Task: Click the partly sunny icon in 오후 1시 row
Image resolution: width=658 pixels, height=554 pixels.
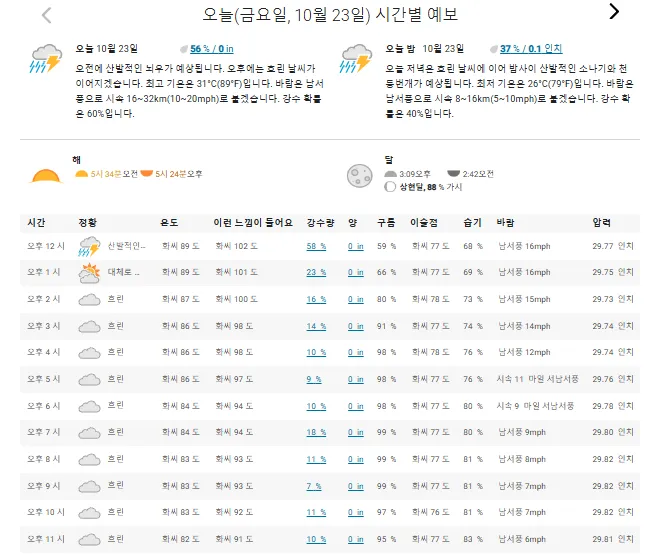Action: point(89,273)
